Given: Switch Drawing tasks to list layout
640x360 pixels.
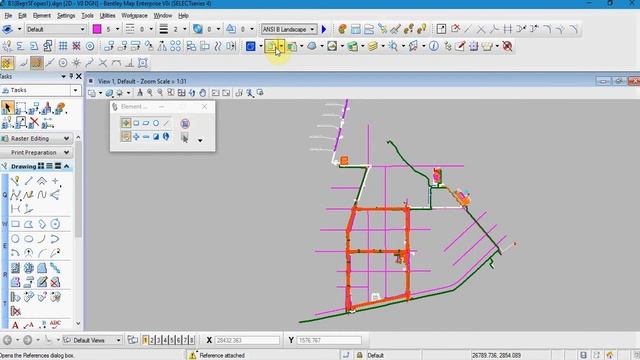Looking at the screenshot, I should click(49, 166).
